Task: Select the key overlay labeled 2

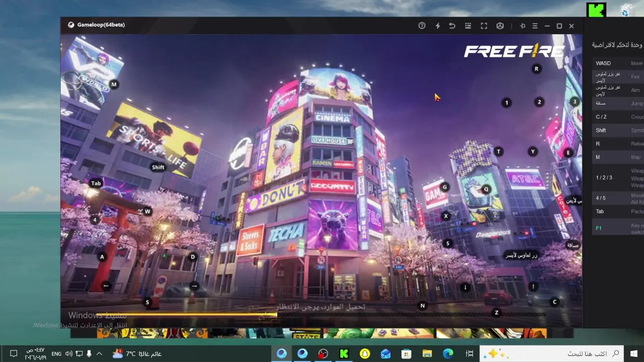Action: 539,102
